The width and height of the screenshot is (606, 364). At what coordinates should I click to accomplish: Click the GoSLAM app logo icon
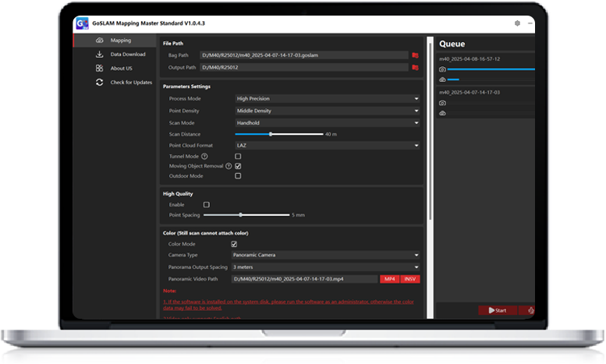[82, 23]
